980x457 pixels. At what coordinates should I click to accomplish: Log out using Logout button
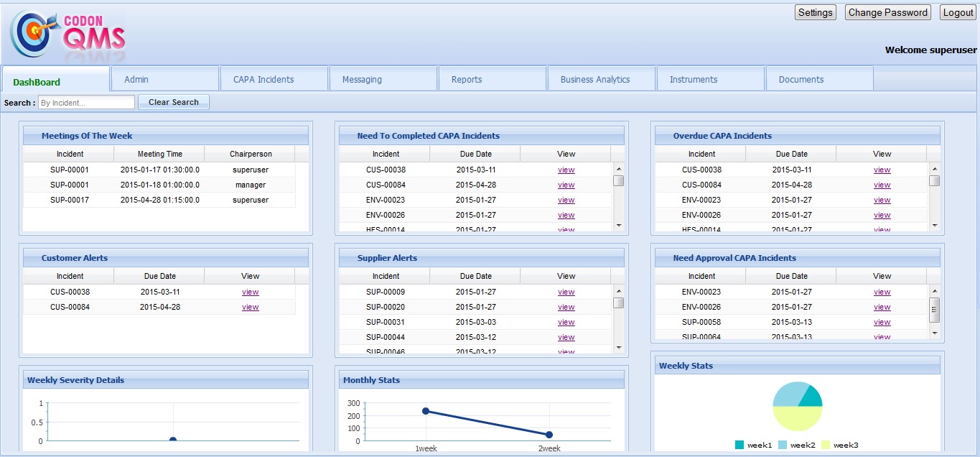958,12
